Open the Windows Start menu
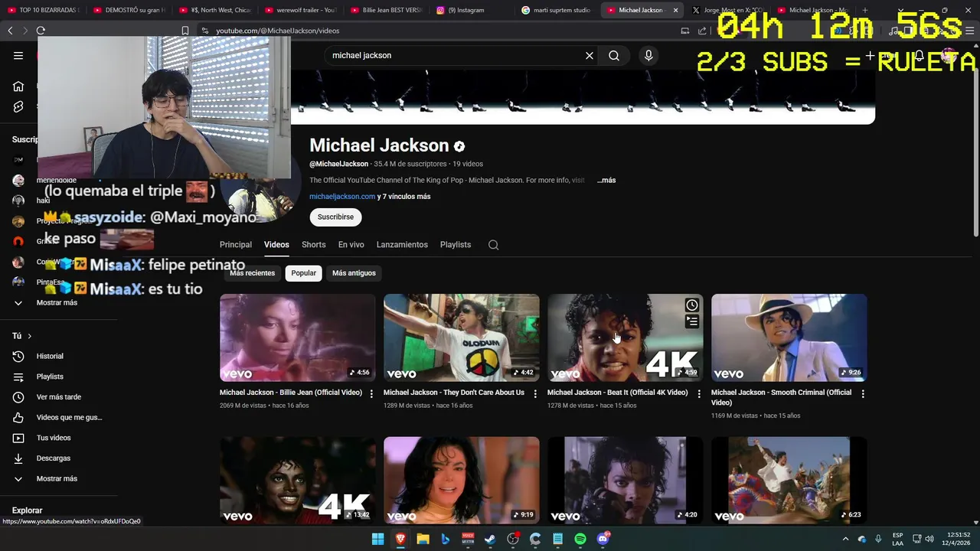Image resolution: width=980 pixels, height=551 pixels. tap(377, 539)
